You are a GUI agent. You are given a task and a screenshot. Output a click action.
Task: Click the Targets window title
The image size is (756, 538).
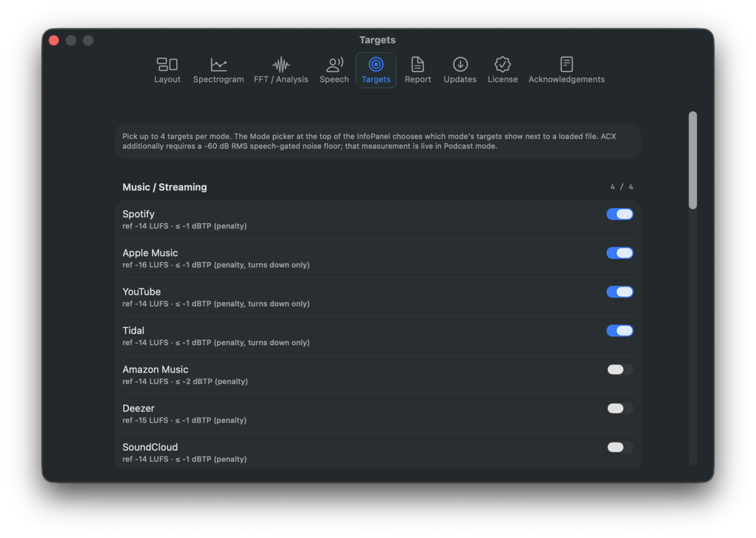click(x=377, y=40)
